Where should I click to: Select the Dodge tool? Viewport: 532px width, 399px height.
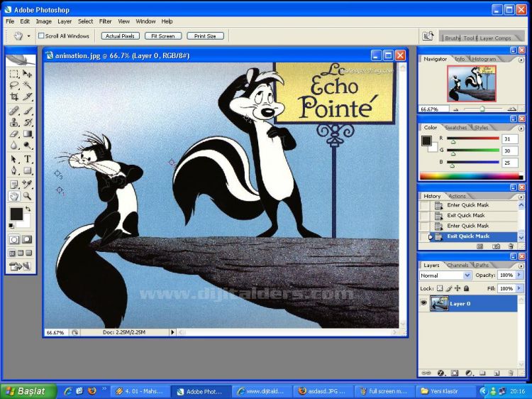click(x=27, y=146)
